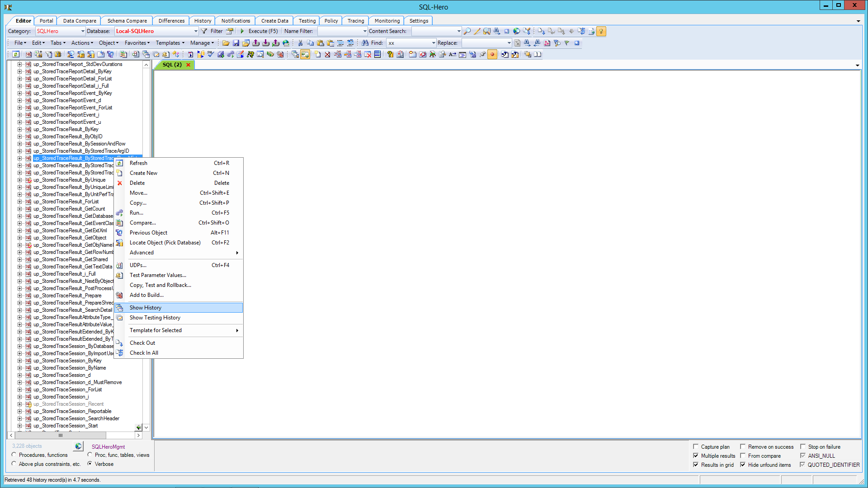This screenshot has width=868, height=488.
Task: Expand up_StoredTraceReportEvent_d tree node
Action: [19, 100]
